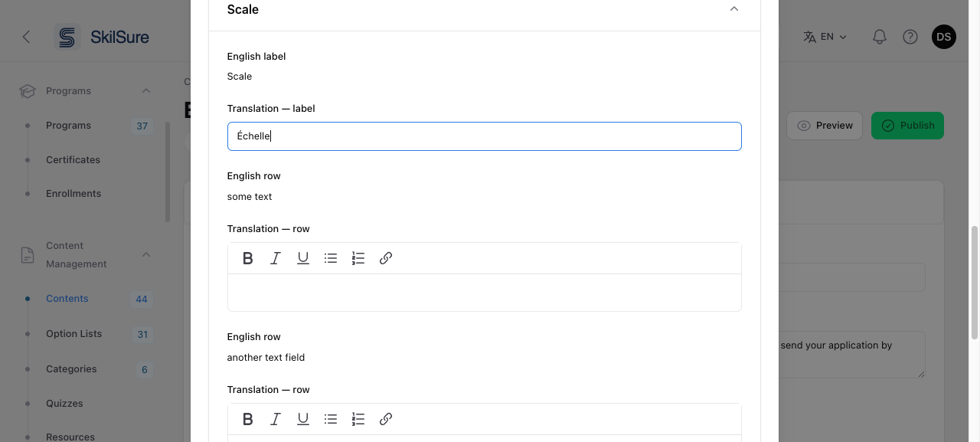Toggle bold in the first translation row editor
The image size is (980, 442).
[248, 258]
